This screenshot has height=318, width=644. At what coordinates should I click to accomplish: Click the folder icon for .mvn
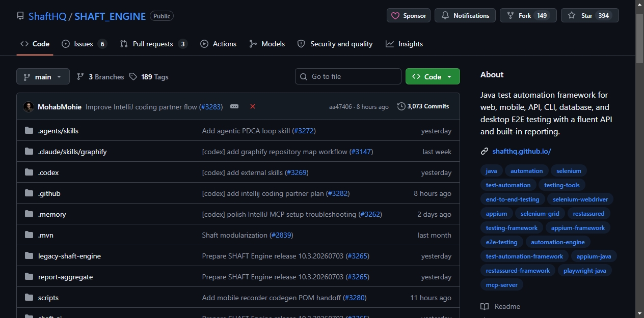tap(29, 235)
